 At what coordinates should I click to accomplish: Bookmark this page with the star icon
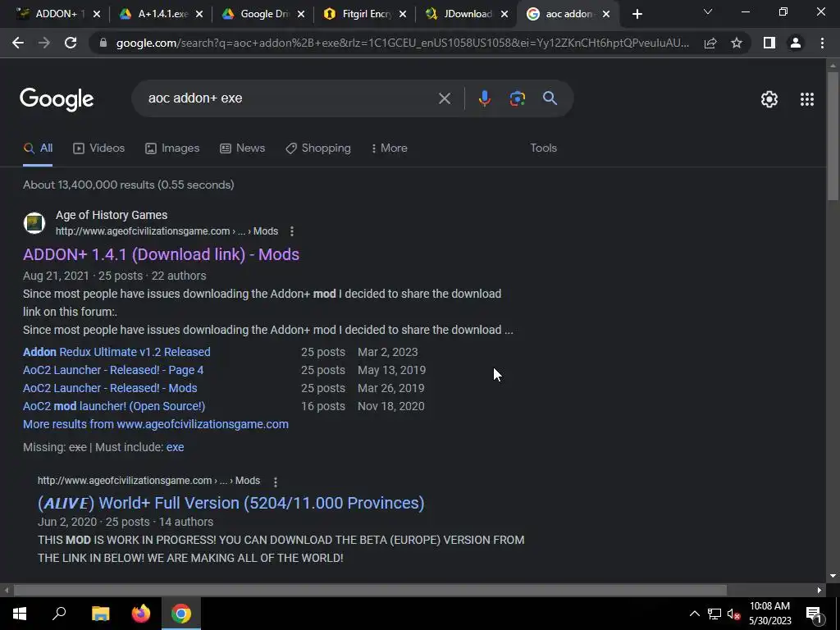[x=737, y=43]
